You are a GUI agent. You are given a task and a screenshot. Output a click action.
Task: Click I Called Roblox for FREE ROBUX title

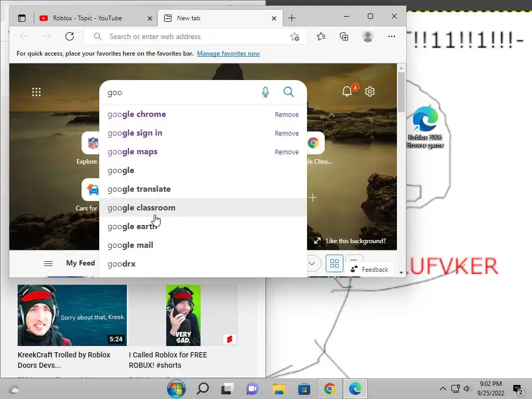point(168,360)
